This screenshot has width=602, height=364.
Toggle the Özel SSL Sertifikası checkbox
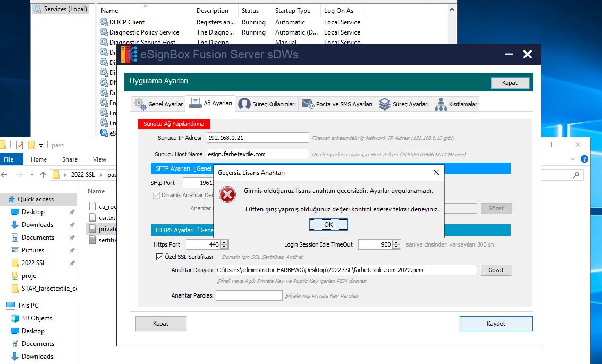tap(160, 257)
